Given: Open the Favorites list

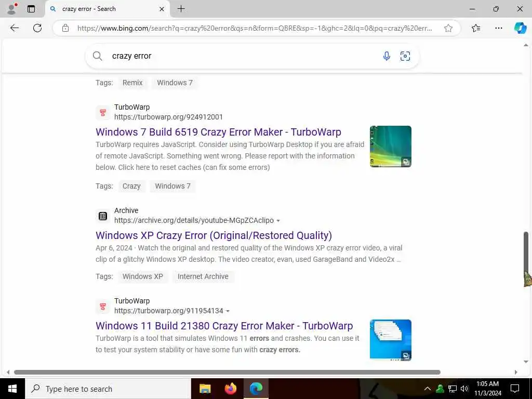Looking at the screenshot, I should [x=476, y=28].
